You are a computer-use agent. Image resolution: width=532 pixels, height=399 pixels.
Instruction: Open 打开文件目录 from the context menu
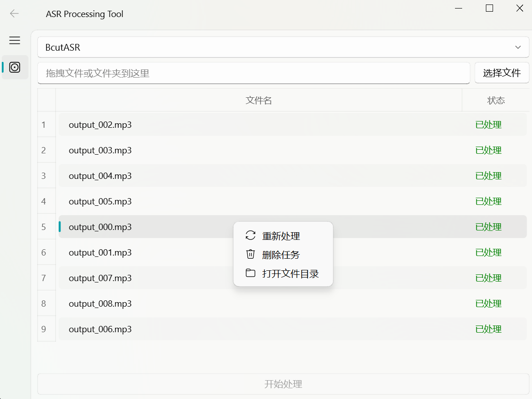pyautogui.click(x=290, y=273)
